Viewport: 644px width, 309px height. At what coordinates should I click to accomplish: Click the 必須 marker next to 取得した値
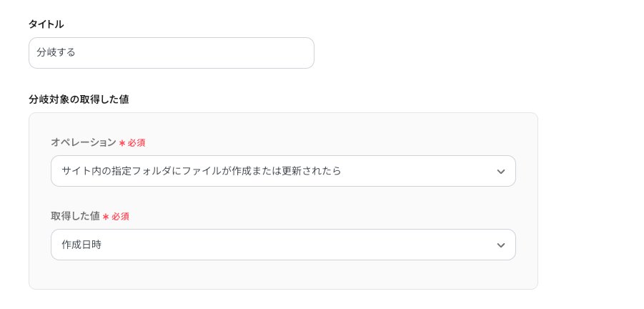click(x=120, y=217)
